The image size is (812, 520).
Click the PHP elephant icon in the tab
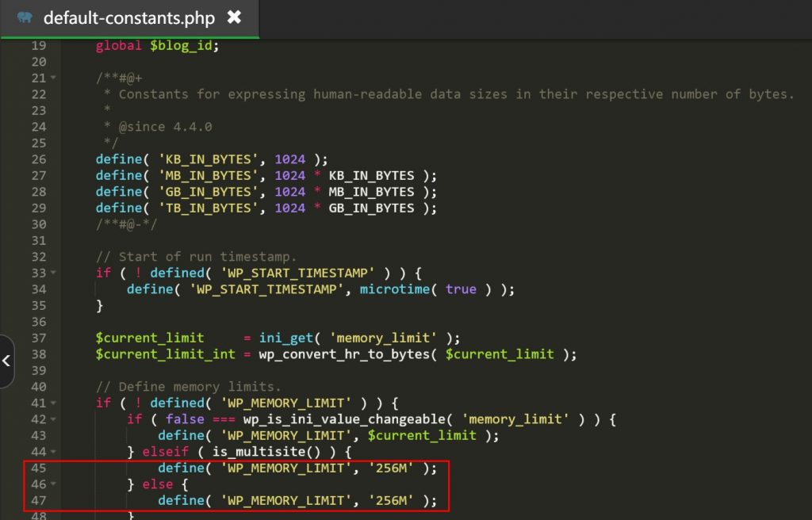(25, 17)
